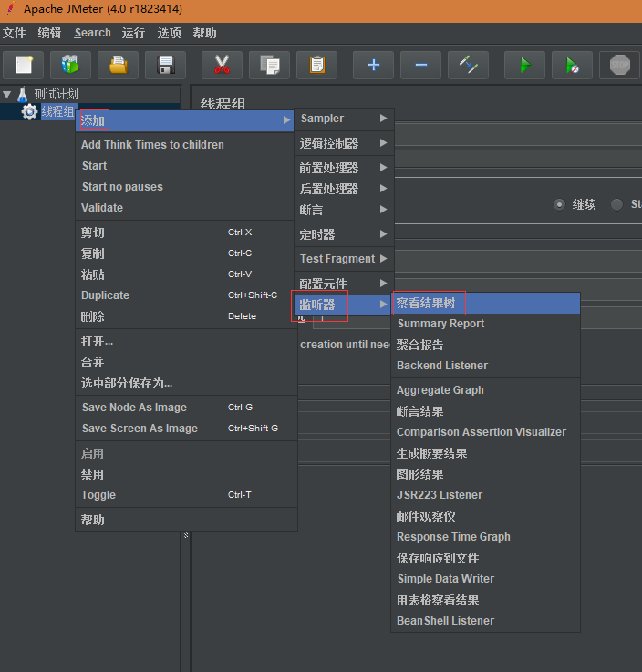Click the Copy toolbar icon

click(270, 65)
